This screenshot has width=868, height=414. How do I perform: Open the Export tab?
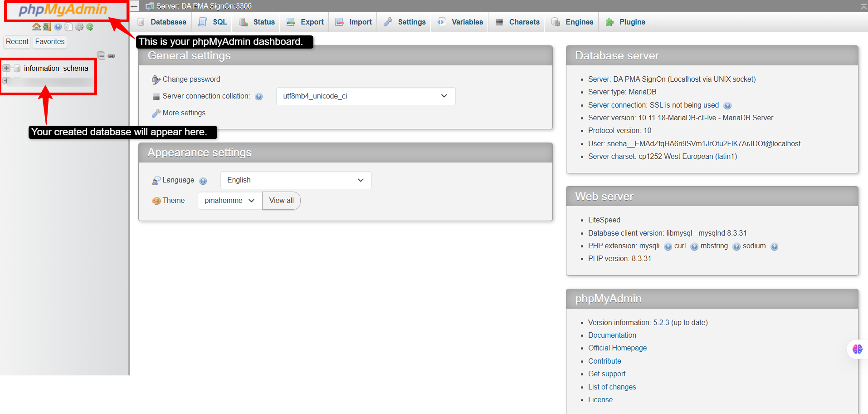(x=305, y=22)
